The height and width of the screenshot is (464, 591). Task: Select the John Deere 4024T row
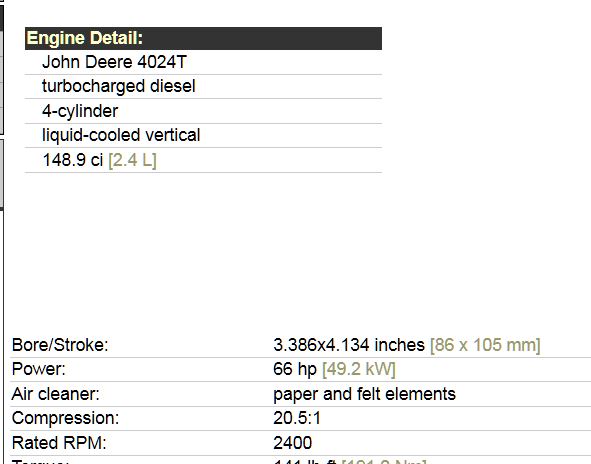[x=203, y=62]
